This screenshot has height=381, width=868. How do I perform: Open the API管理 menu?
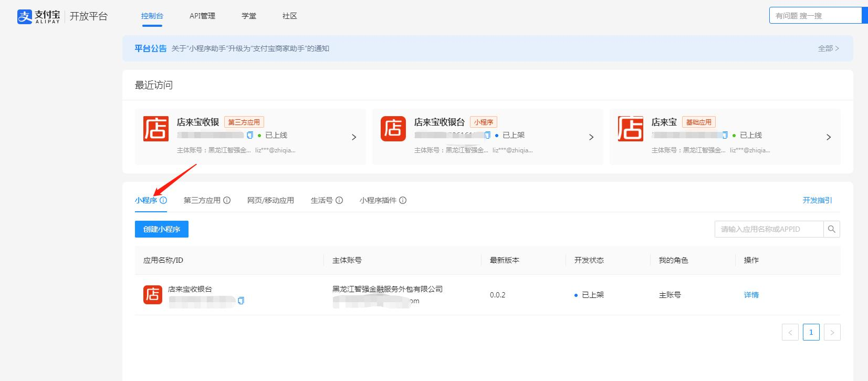tap(202, 16)
